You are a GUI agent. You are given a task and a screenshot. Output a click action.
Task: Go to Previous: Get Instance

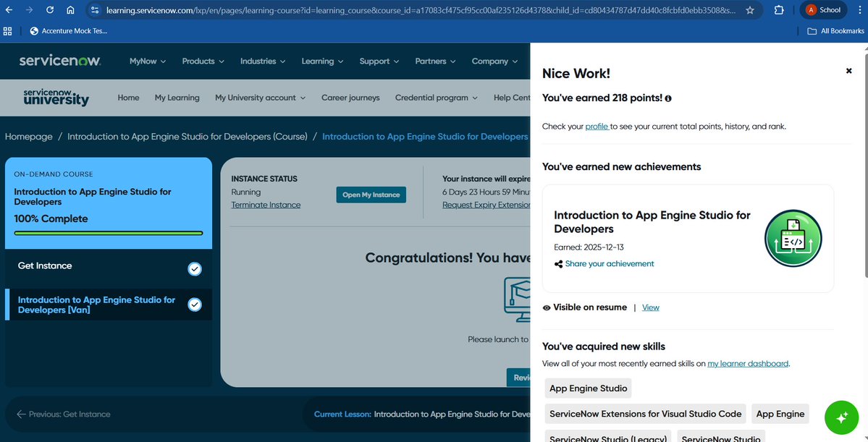tap(64, 414)
